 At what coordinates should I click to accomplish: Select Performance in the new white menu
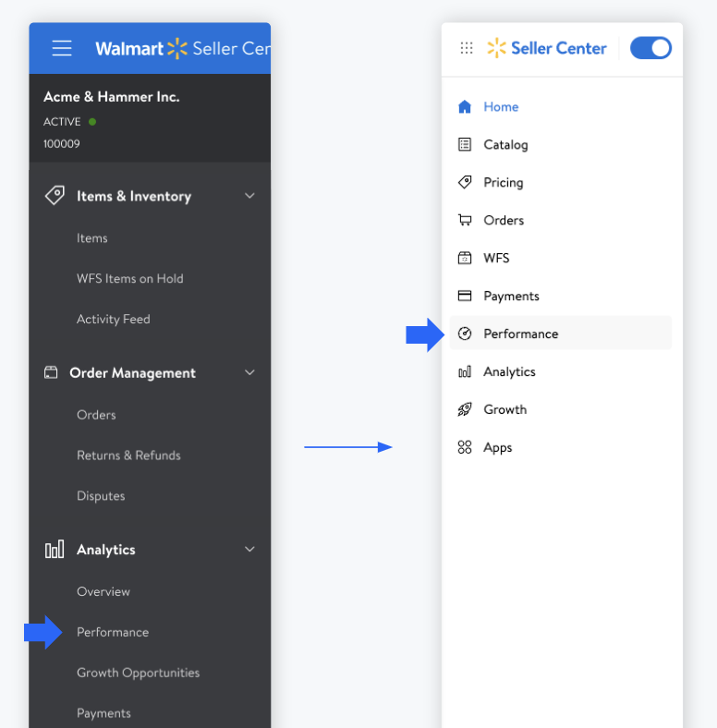click(520, 334)
